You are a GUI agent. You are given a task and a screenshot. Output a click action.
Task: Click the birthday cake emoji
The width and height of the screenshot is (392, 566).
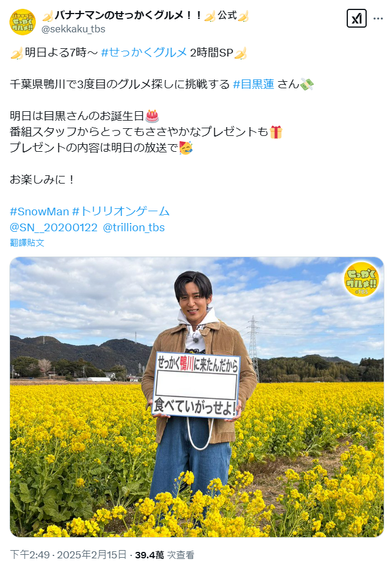pos(152,116)
